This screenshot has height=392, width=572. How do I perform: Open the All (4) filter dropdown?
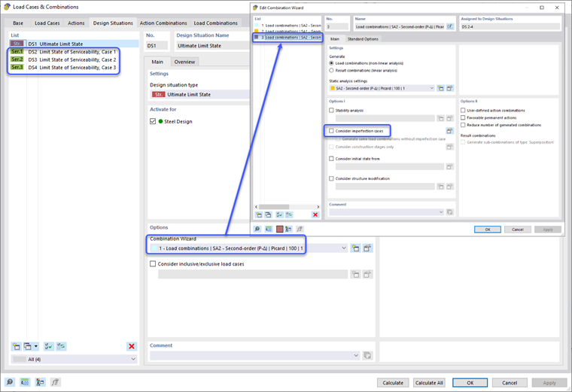(133, 359)
